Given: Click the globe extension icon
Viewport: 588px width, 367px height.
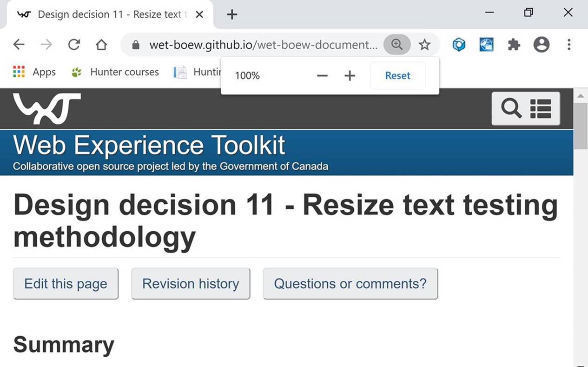Looking at the screenshot, I should pyautogui.click(x=486, y=45).
